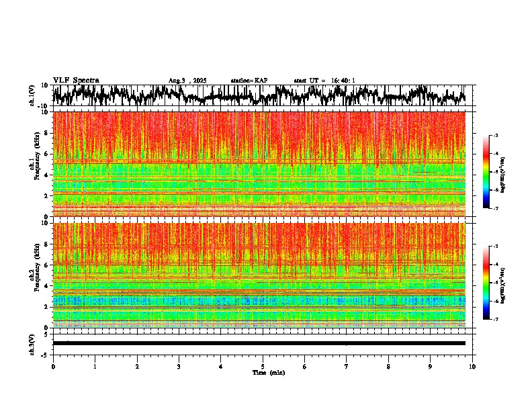Click the "ch.3(V)" axis label
532x411 pixels.
pos(32,345)
